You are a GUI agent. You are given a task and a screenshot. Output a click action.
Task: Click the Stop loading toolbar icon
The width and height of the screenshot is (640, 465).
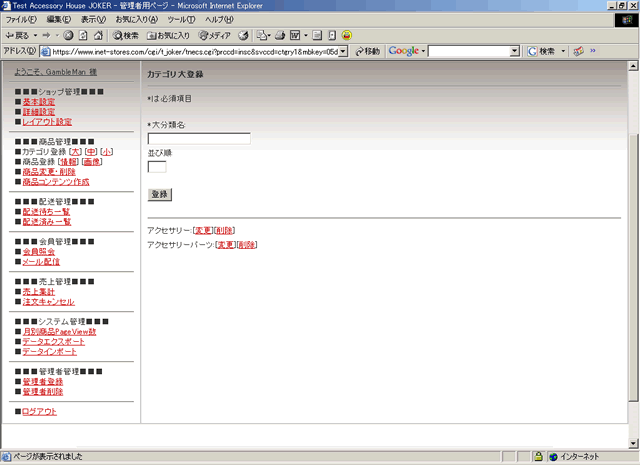click(x=70, y=35)
